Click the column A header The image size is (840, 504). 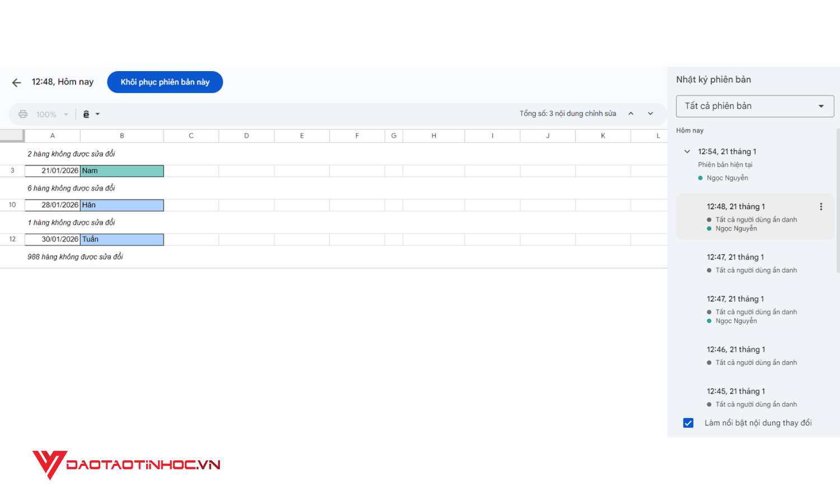tap(52, 135)
